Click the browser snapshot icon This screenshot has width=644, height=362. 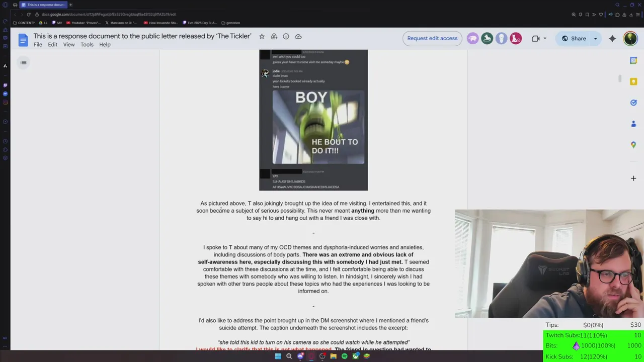click(587, 15)
